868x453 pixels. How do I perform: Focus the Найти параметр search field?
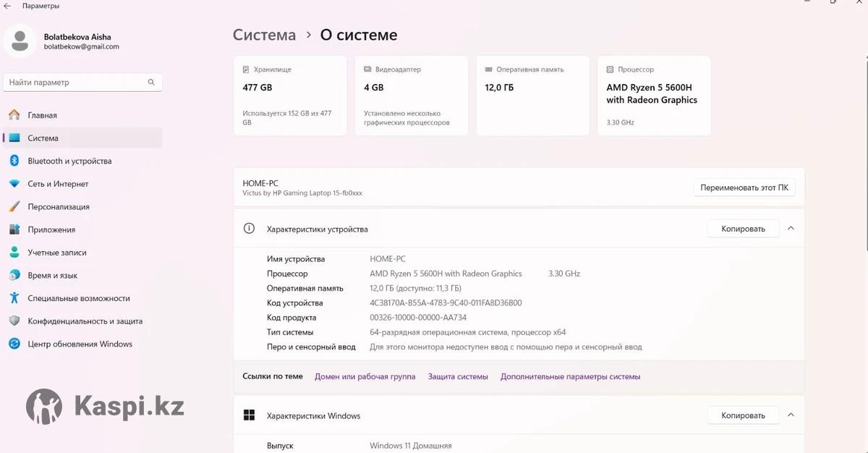76,82
